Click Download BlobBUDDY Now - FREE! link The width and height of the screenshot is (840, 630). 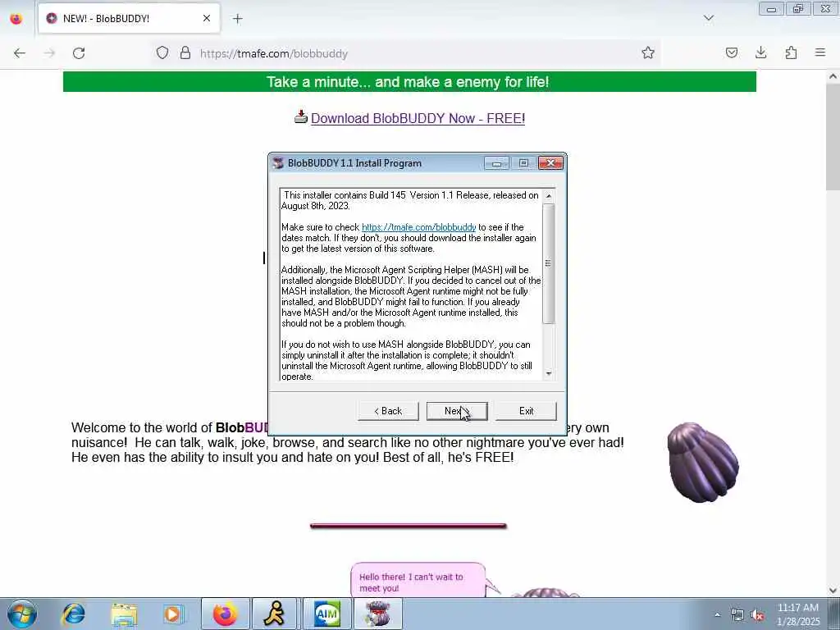tap(418, 118)
